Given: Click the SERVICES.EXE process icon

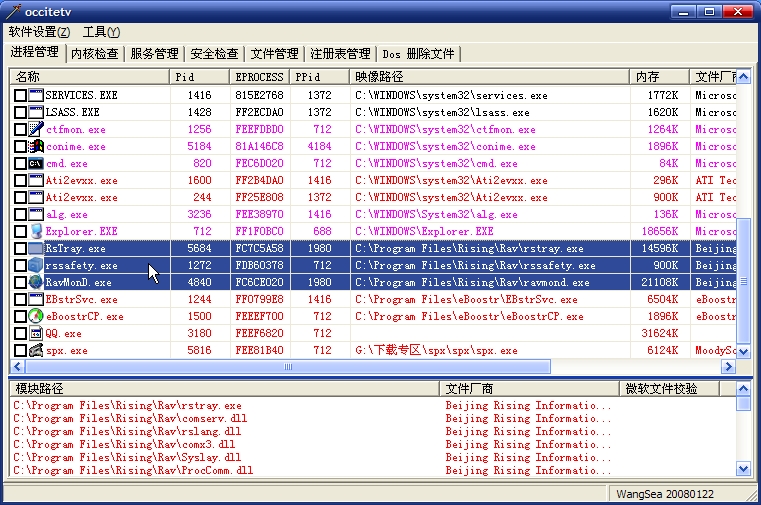Looking at the screenshot, I should (x=35, y=95).
